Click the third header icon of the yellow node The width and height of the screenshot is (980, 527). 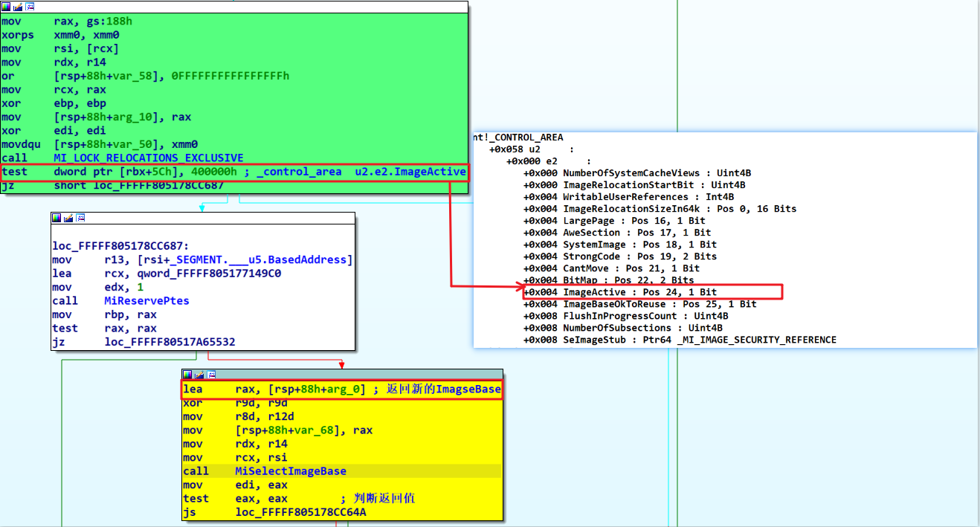coord(211,375)
